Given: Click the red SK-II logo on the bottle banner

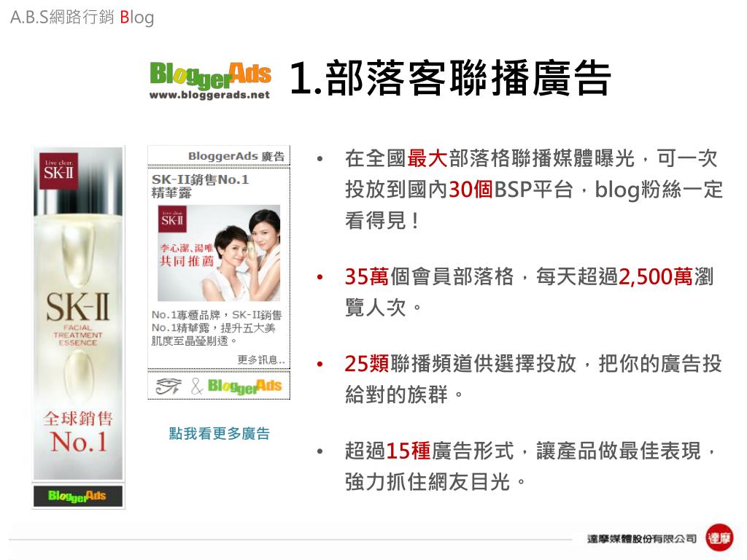Looking at the screenshot, I should click(58, 171).
